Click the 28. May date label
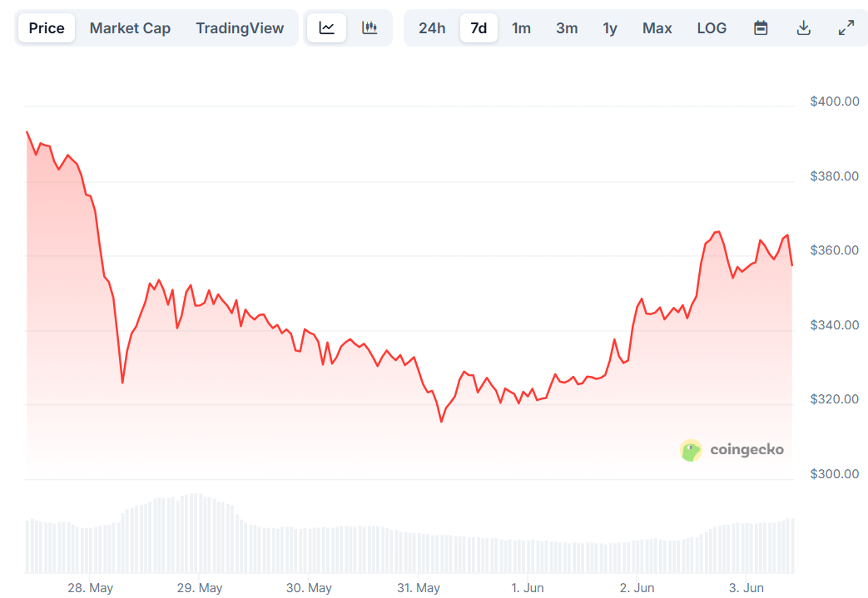Screen dimensions: 868x598 pyautogui.click(x=90, y=587)
